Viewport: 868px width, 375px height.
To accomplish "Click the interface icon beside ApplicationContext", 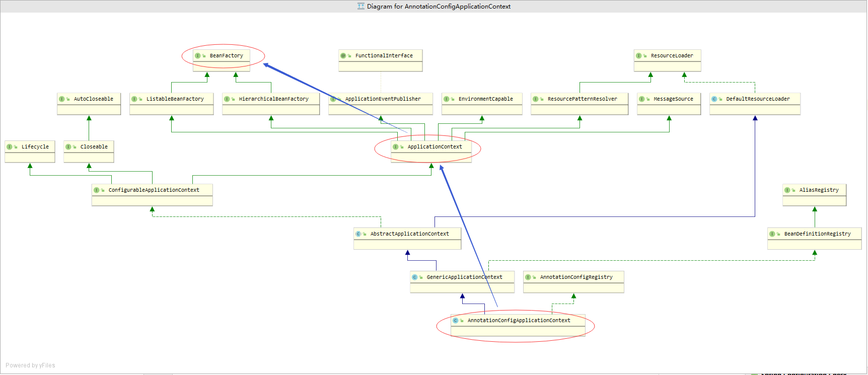I will (396, 147).
